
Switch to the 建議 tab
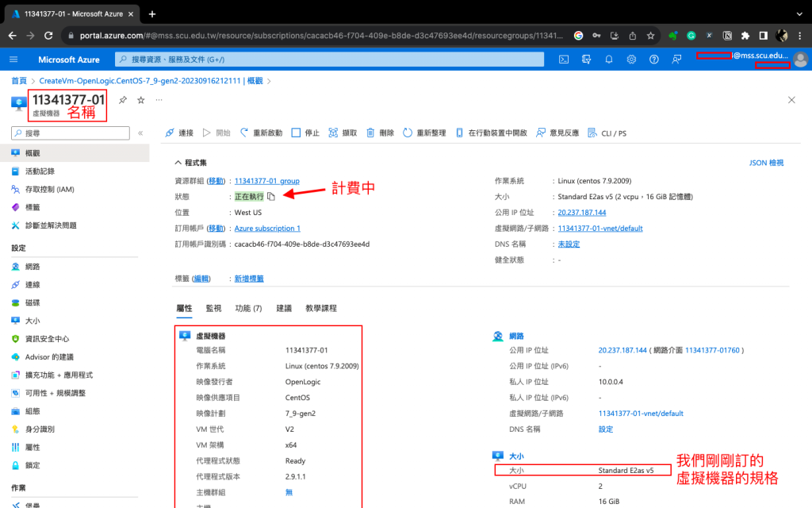point(284,309)
